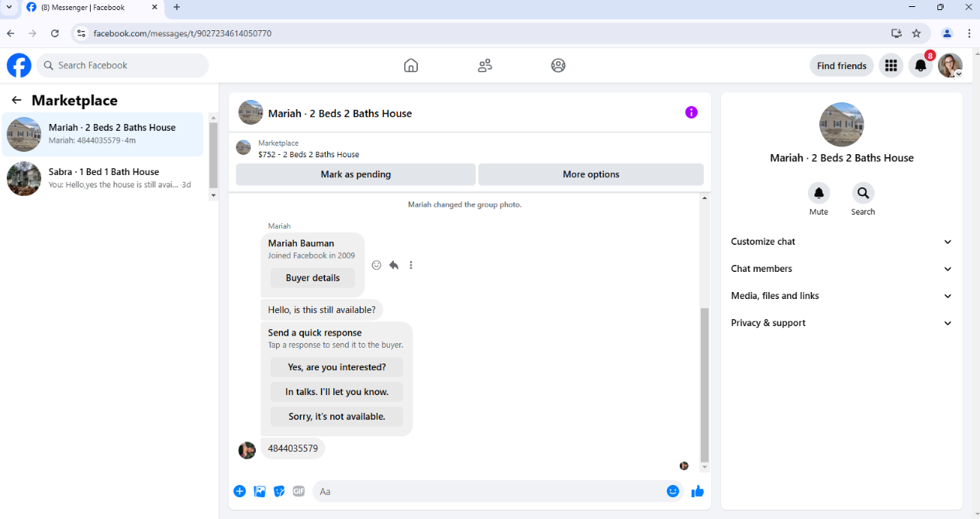Open the Groups icon in top navigation
Viewport: 980px width, 519px height.
[558, 66]
